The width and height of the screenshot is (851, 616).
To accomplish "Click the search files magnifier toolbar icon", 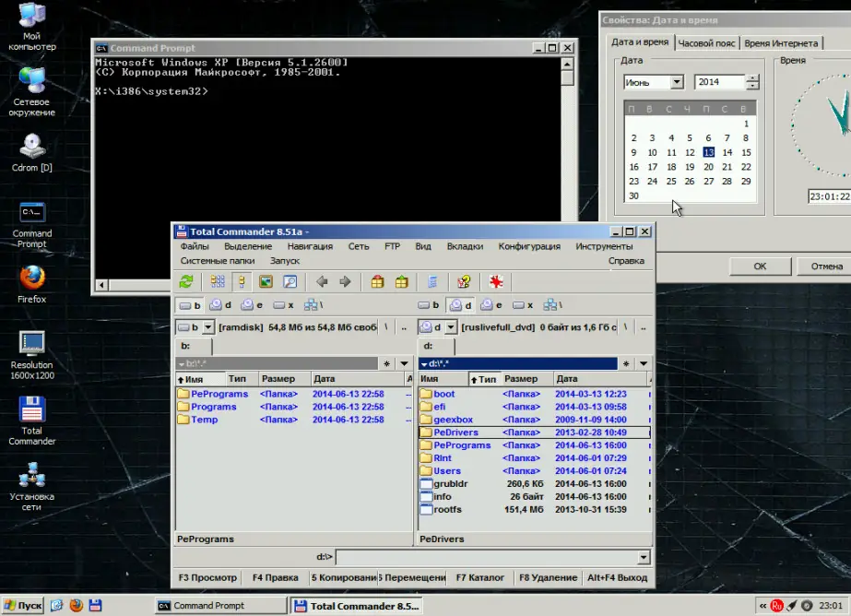I will click(x=290, y=281).
